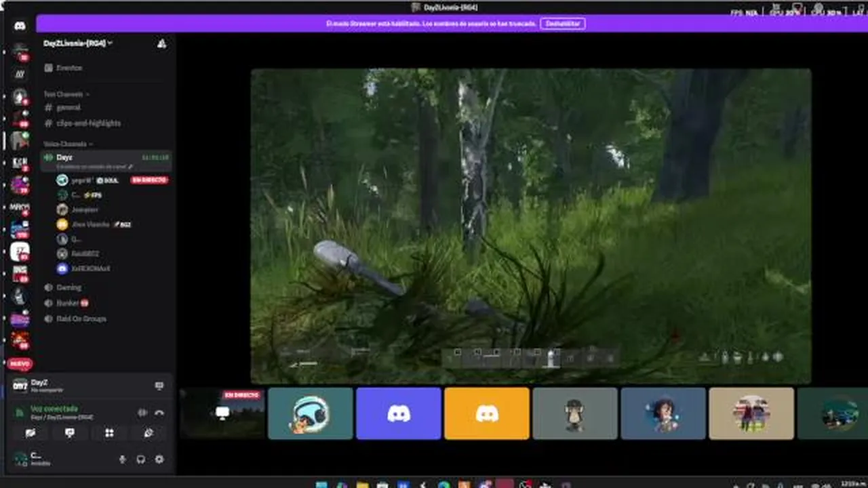Open user settings with the gear icon
Viewport: 868px width, 488px height.
click(x=159, y=459)
